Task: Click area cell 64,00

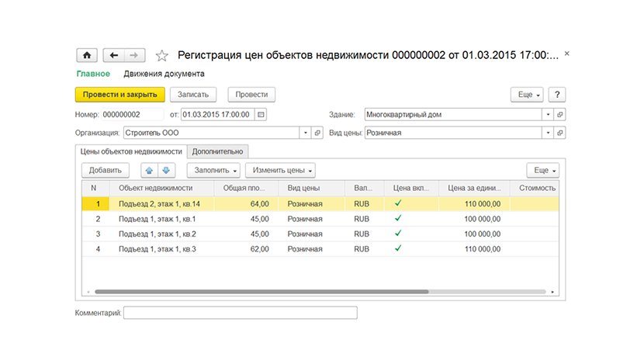Action: pyautogui.click(x=246, y=204)
